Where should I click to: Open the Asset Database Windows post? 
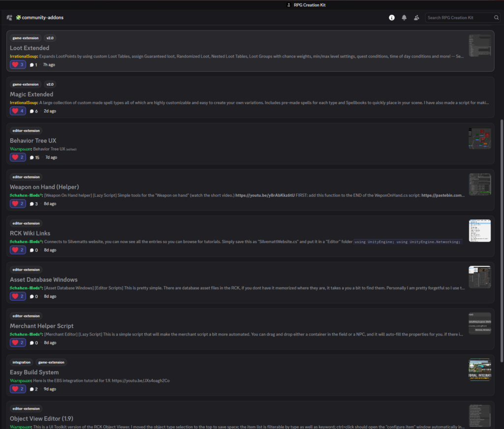[44, 279]
